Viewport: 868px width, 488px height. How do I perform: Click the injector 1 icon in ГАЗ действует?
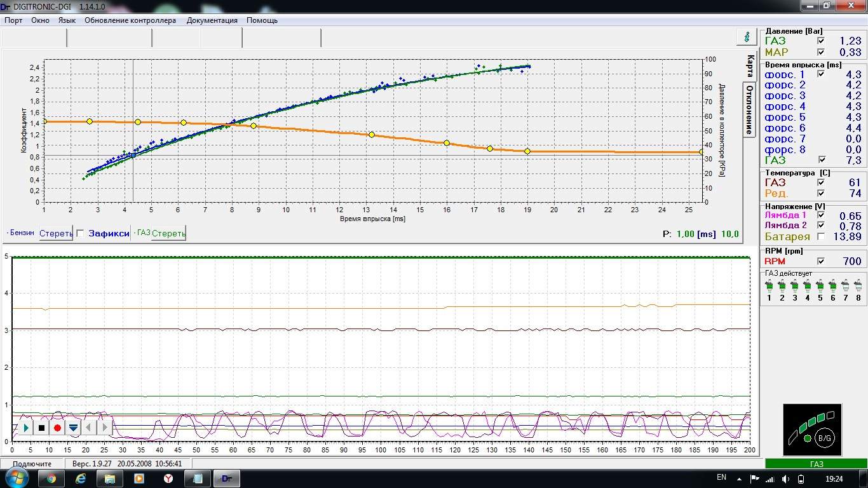(769, 287)
